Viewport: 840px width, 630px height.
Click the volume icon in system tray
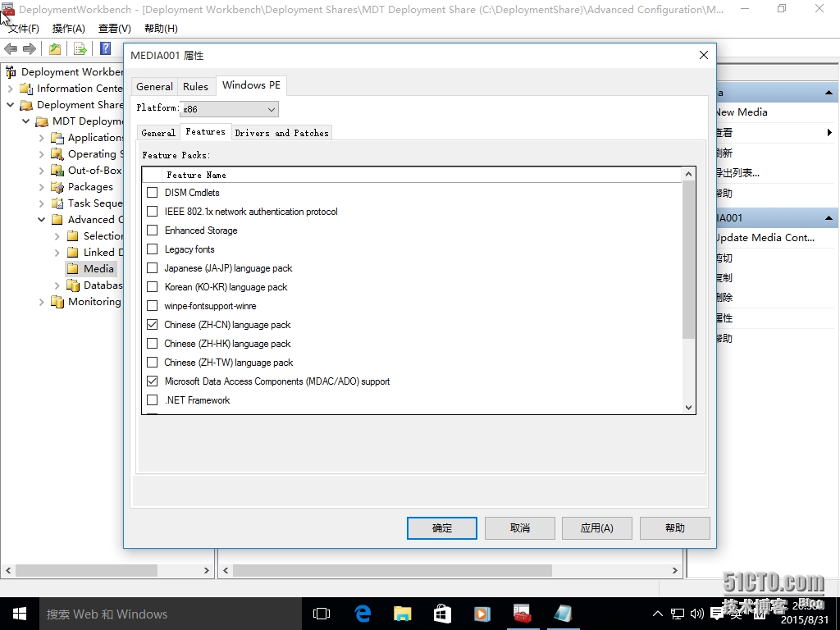697,614
